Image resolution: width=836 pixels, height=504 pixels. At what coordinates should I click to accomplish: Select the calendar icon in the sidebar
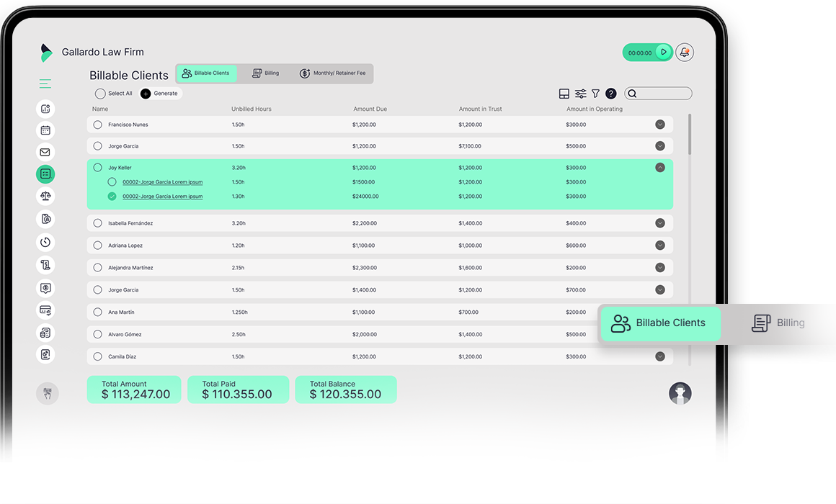click(x=45, y=130)
